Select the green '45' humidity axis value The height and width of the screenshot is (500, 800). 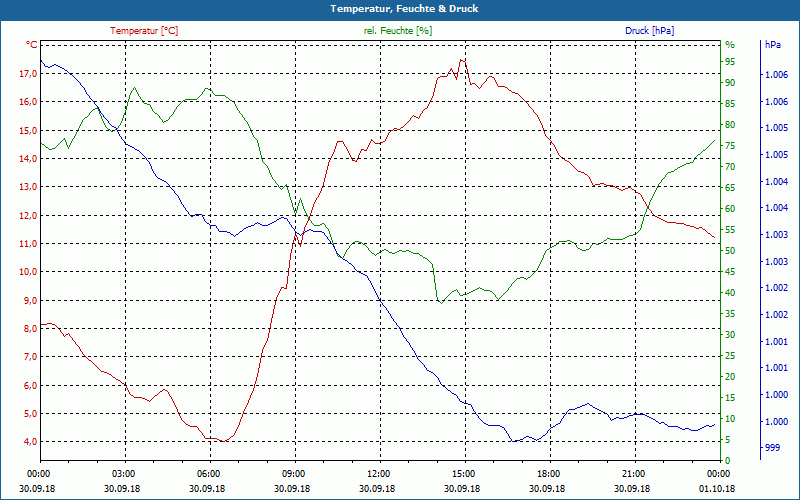[730, 271]
